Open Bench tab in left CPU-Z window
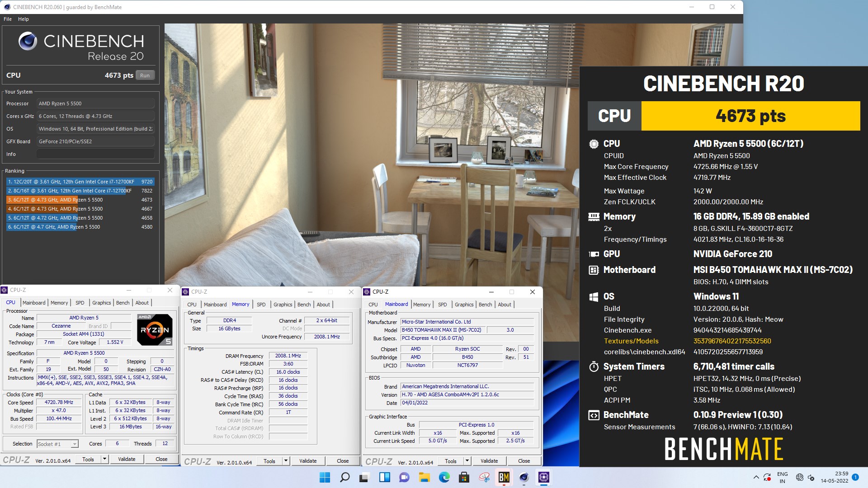The image size is (868, 488). coord(123,303)
